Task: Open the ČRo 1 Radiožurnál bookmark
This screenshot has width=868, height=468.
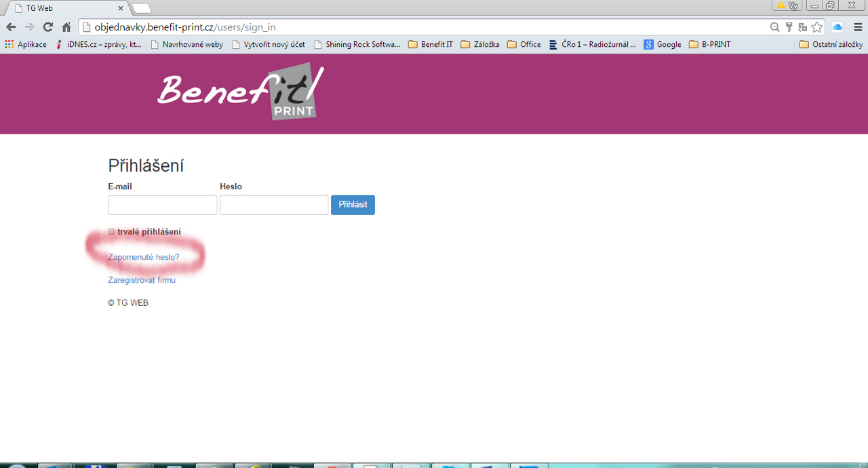Action: [x=592, y=44]
